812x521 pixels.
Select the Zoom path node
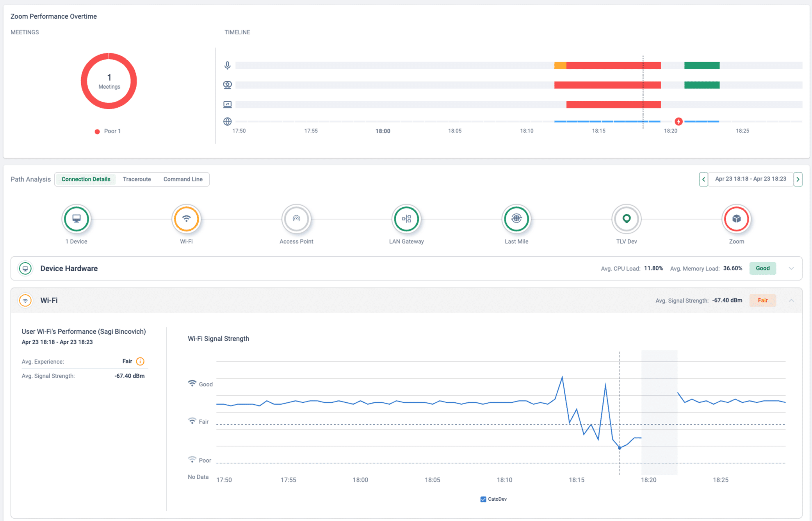pos(737,219)
